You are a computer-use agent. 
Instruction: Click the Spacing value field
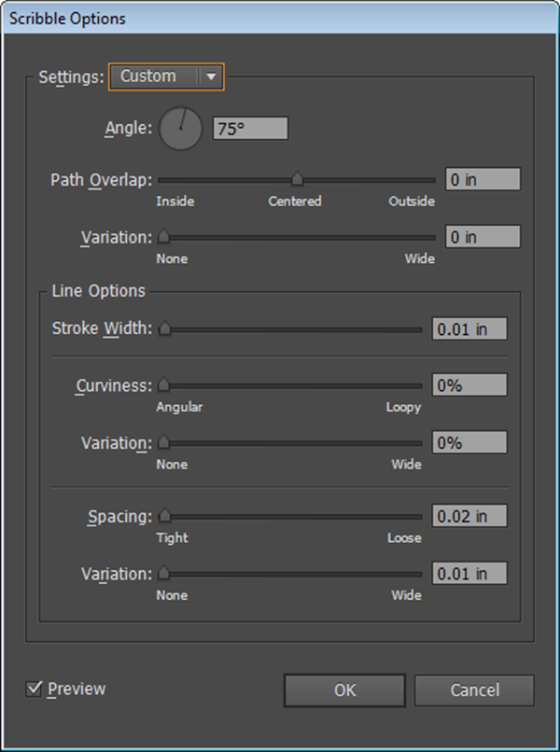469,515
